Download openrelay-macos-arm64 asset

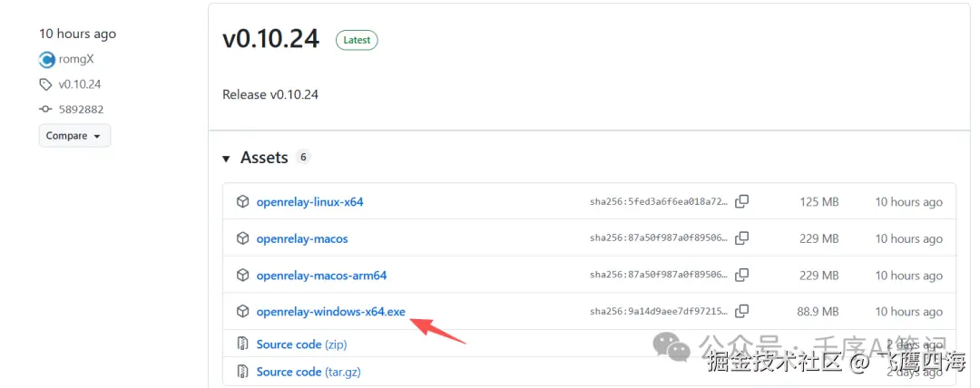coord(321,275)
